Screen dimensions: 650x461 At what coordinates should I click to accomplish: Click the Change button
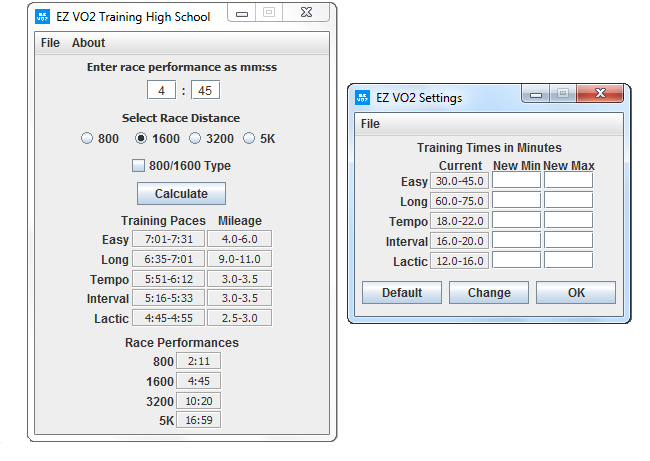[x=488, y=293]
